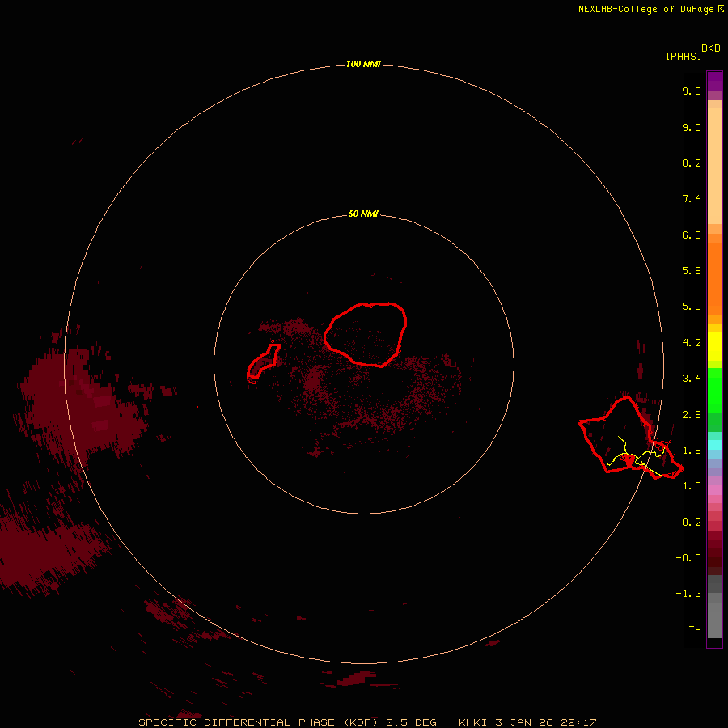
Task: Click the DKD label above the color scale
Action: pyautogui.click(x=711, y=49)
